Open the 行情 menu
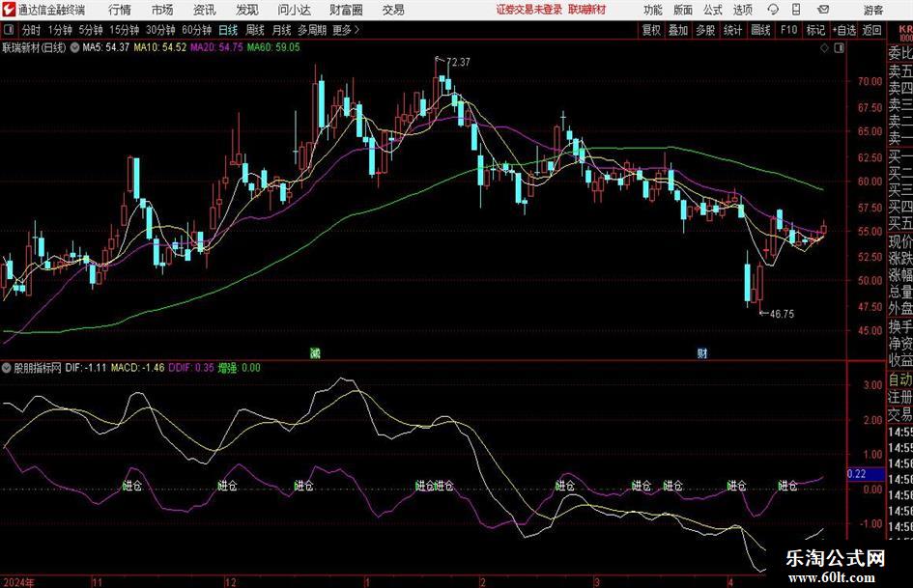The image size is (913, 588). (120, 10)
